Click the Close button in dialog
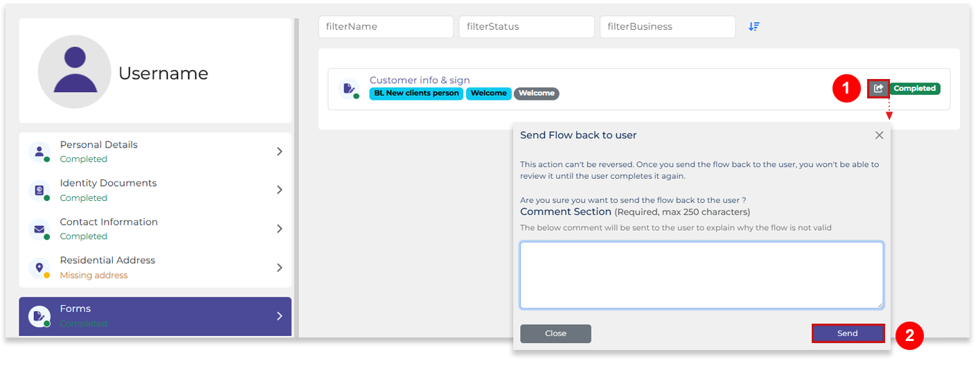The image size is (980, 368). (555, 333)
